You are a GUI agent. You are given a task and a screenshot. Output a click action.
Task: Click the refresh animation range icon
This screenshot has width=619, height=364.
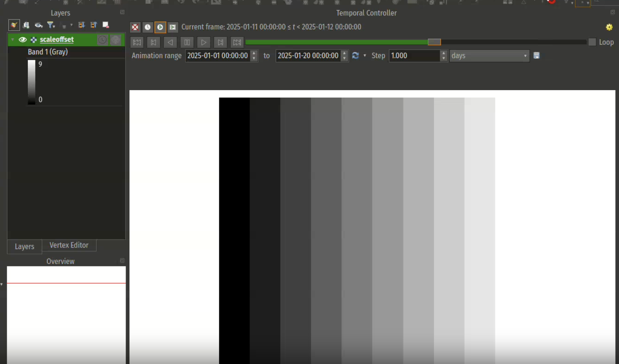tap(355, 56)
